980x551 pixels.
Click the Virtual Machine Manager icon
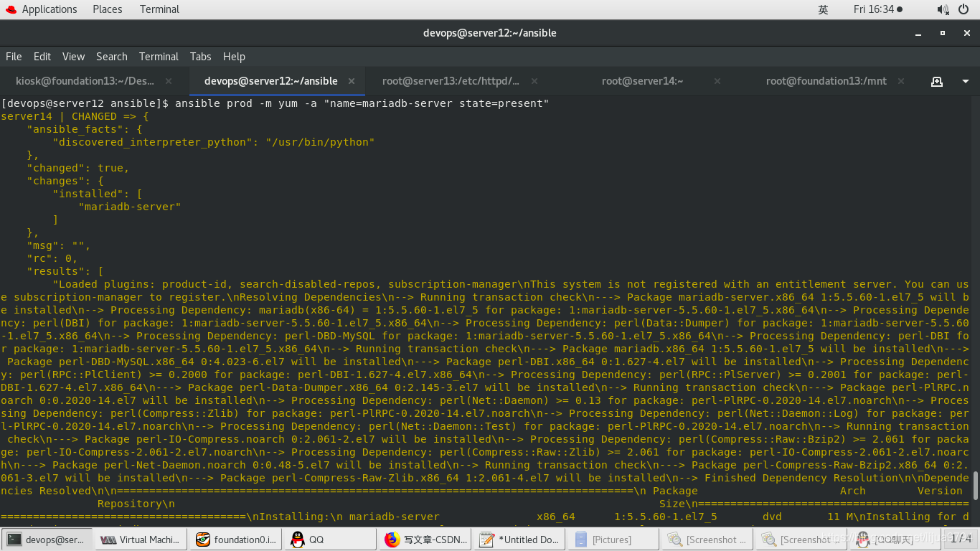108,540
